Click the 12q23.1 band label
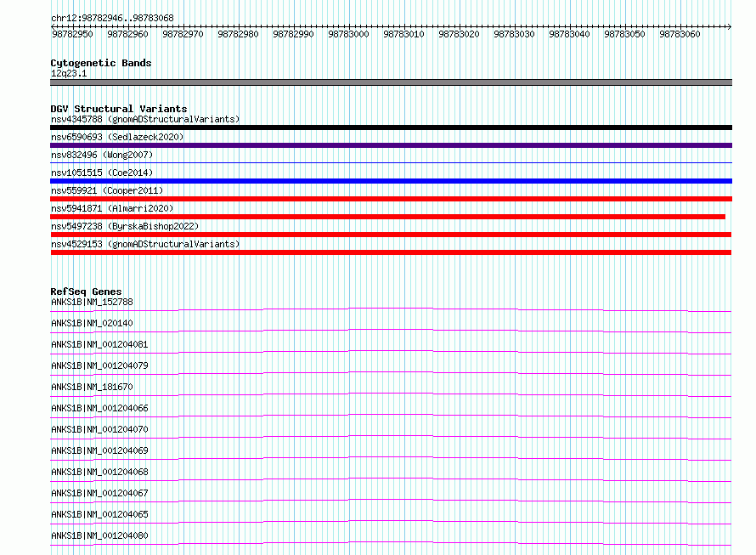The image size is (756, 555). pos(69,73)
